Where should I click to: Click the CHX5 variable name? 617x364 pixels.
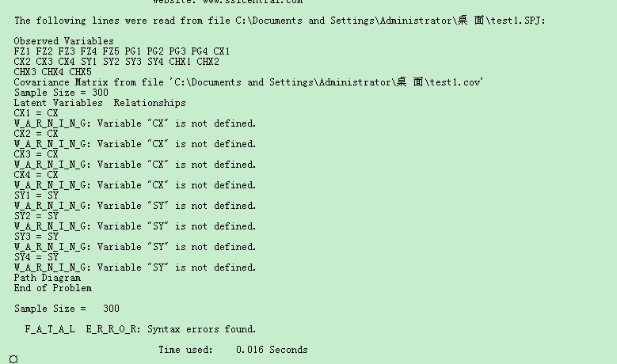(x=81, y=72)
